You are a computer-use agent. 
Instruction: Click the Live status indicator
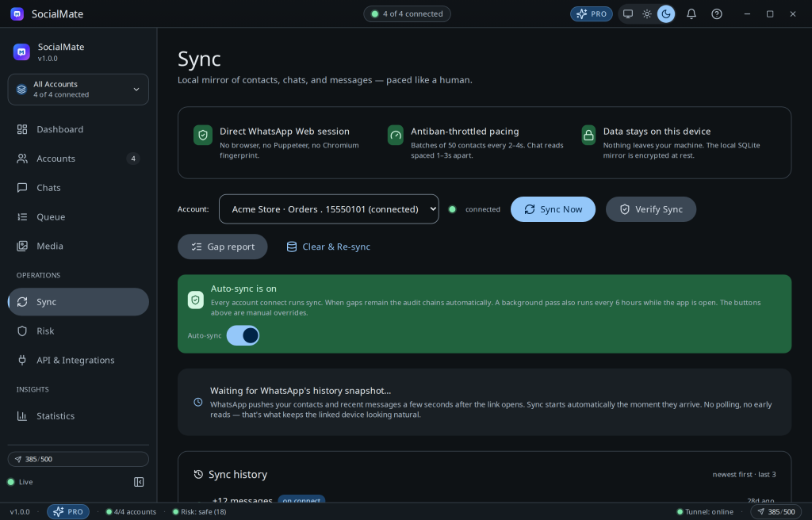(20, 482)
